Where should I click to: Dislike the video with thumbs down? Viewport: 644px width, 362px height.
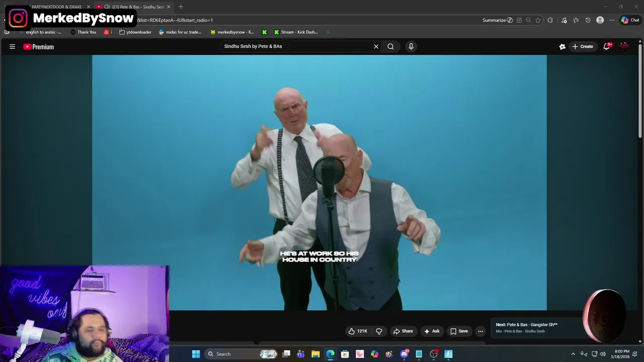379,331
